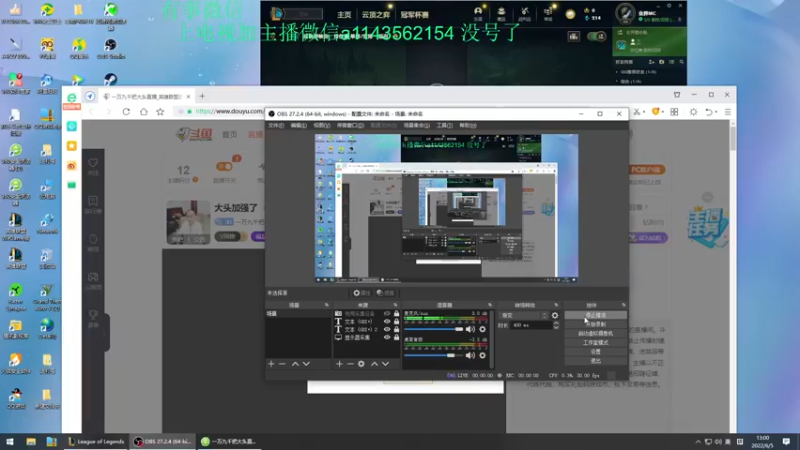This screenshot has width=800, height=450.
Task: Toggle visibility of 文本 (GDI+) 2 source
Action: point(387,330)
